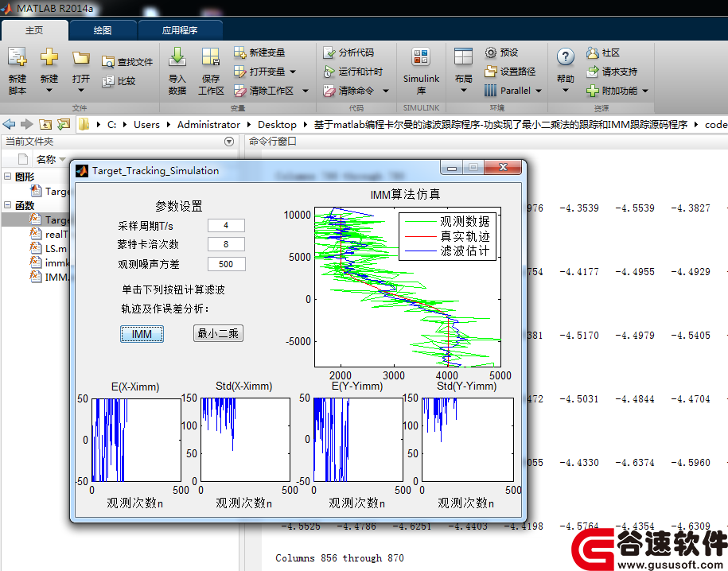
Task: Collapse the 图形 group in Current Folder
Action: 7,177
